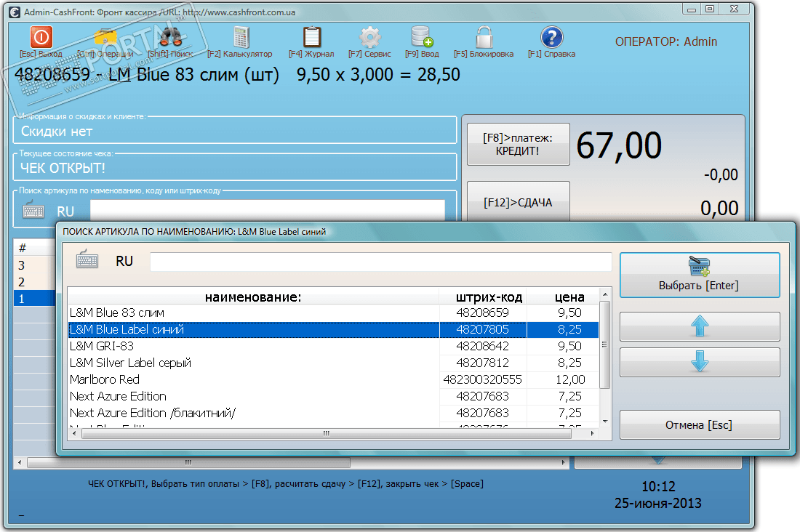Click наименование column header
800x532 pixels.
click(x=253, y=297)
